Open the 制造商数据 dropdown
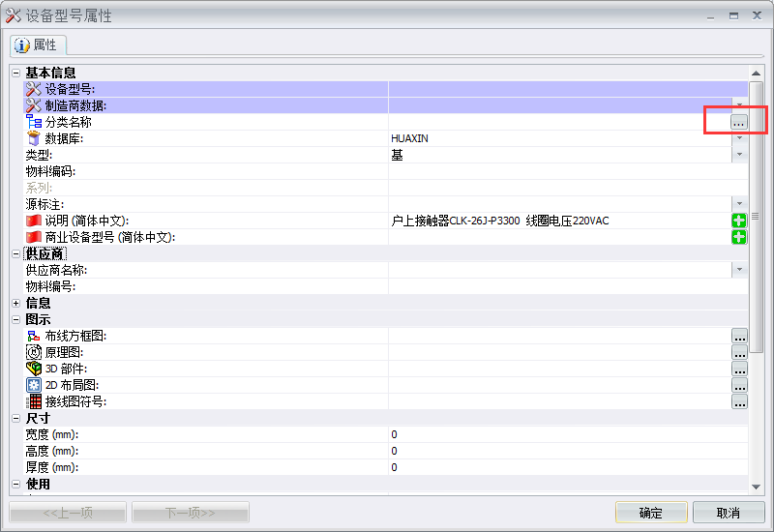 pyautogui.click(x=739, y=105)
